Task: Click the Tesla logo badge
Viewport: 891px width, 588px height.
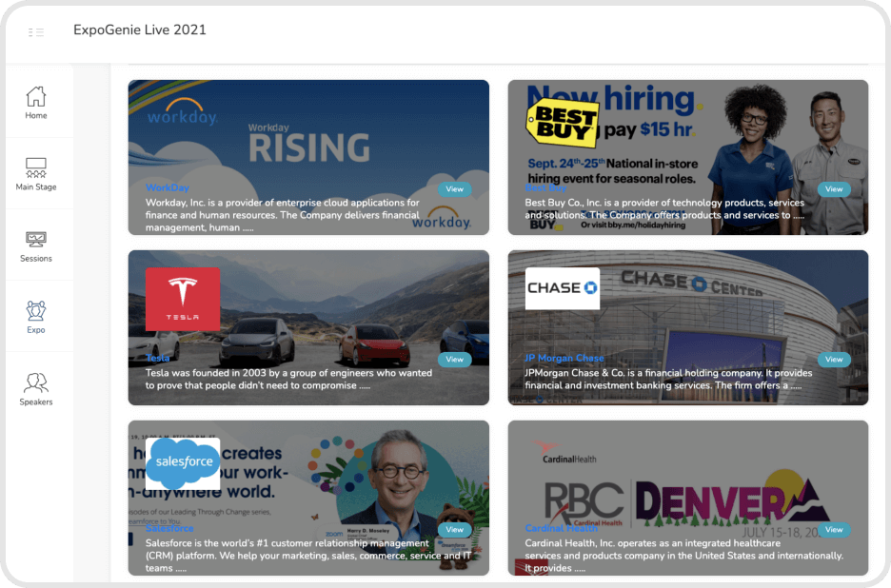Action: point(183,299)
